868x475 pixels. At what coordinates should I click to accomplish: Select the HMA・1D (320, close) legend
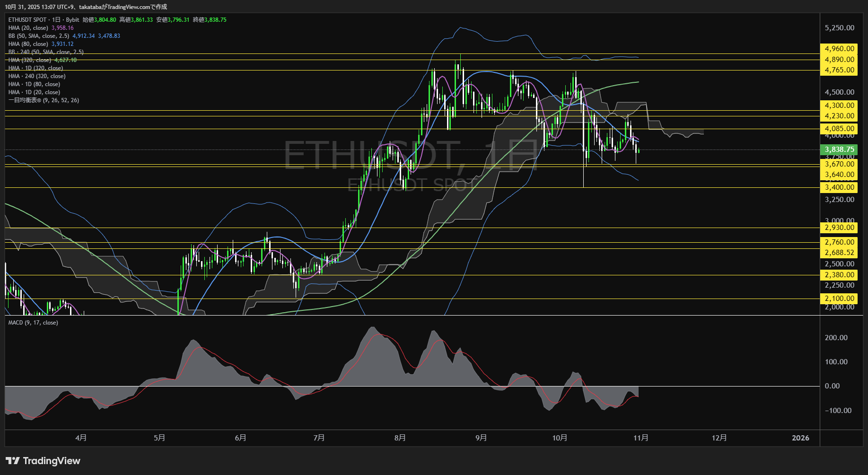(x=35, y=68)
